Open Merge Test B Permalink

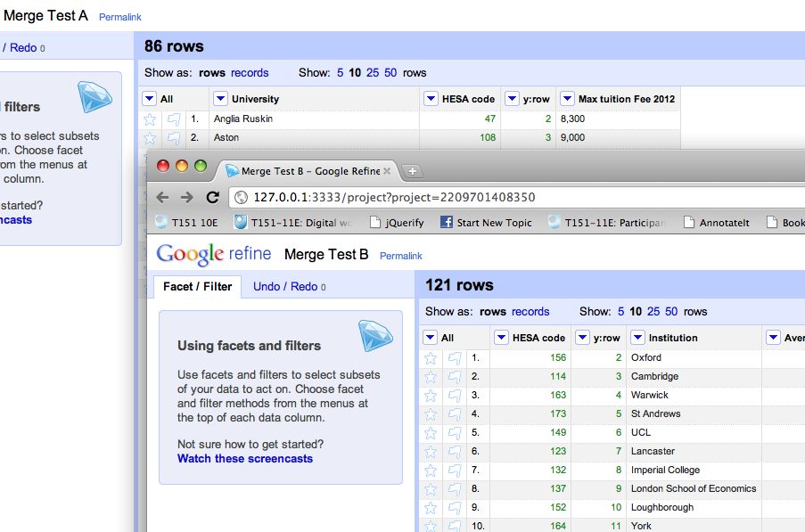(x=401, y=256)
